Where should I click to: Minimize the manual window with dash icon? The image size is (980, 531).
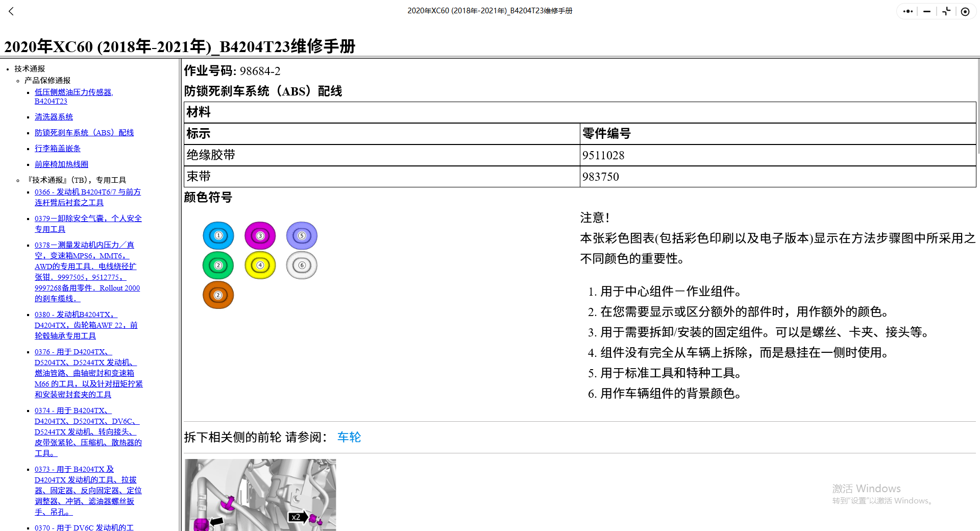tap(927, 11)
